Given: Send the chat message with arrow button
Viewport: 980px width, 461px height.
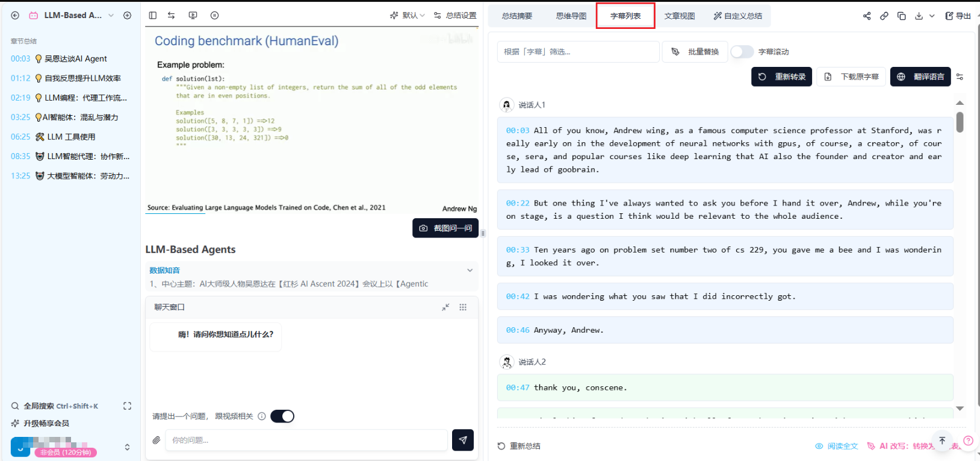Looking at the screenshot, I should [462, 441].
